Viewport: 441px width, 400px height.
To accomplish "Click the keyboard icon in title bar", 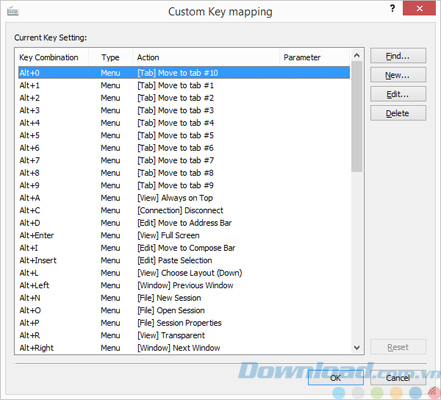I will pos(13,11).
